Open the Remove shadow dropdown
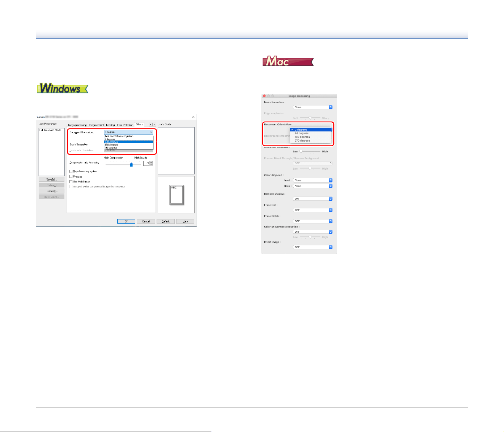The image size is (504, 432). [313, 199]
